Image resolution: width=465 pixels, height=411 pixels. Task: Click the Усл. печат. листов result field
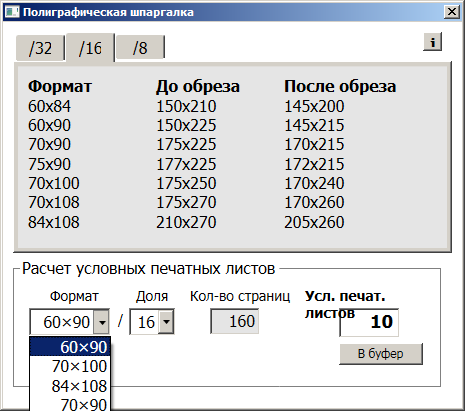[x=369, y=322]
